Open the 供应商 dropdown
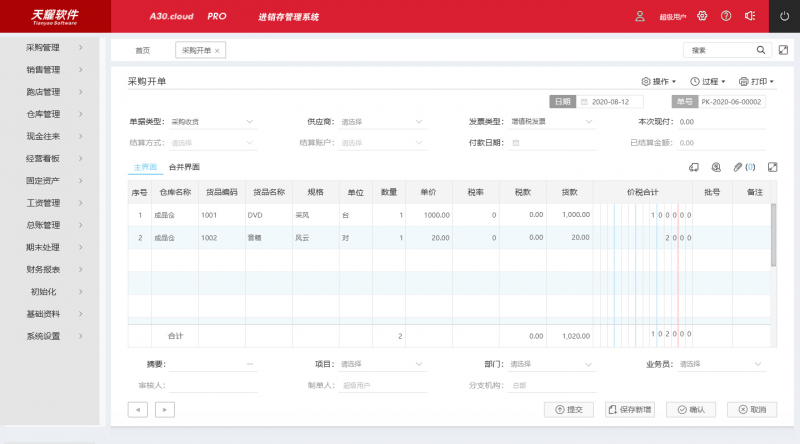The height and width of the screenshot is (444, 800). click(x=380, y=122)
